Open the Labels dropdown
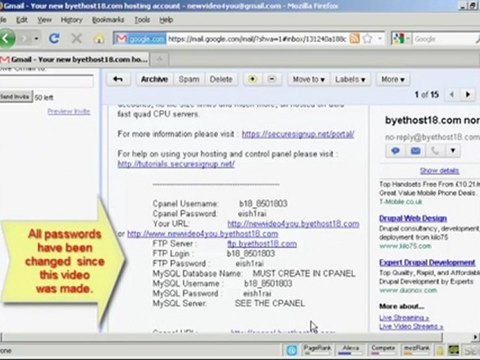 tap(350, 79)
